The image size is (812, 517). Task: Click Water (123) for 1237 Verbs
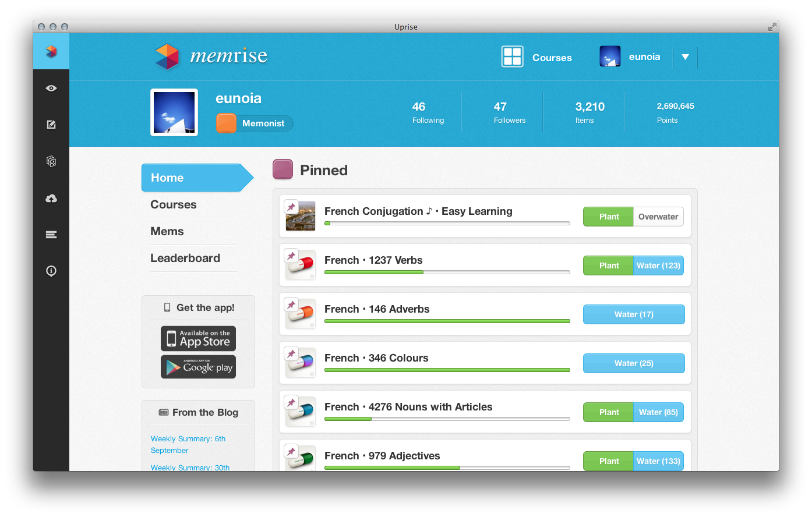[x=658, y=265]
